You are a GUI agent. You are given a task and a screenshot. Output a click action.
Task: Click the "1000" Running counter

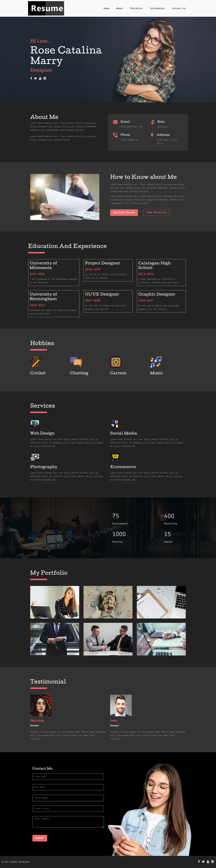pos(119,534)
